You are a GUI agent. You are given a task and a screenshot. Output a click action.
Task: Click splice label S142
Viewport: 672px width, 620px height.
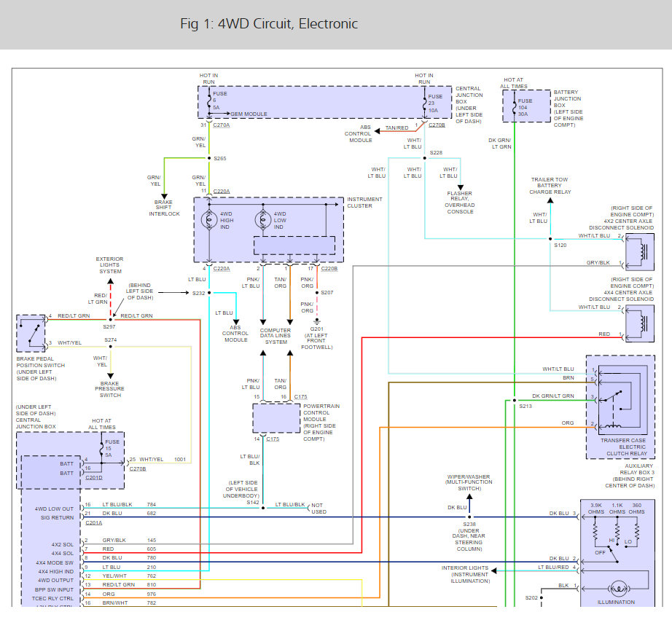pos(253,503)
